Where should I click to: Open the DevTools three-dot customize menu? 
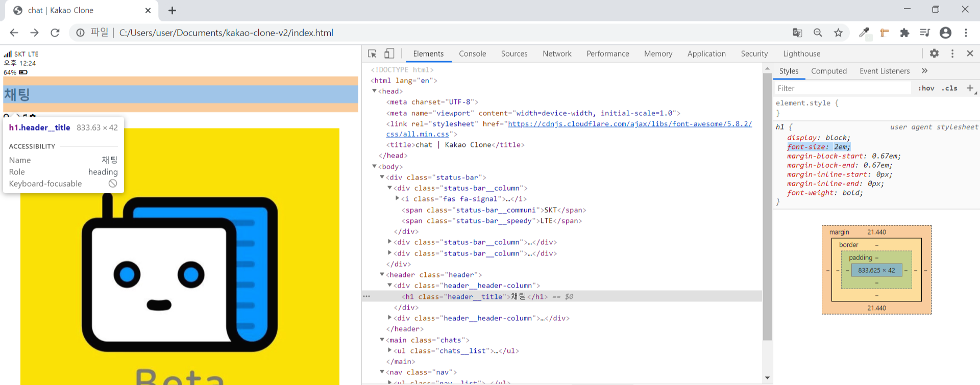[x=952, y=53]
